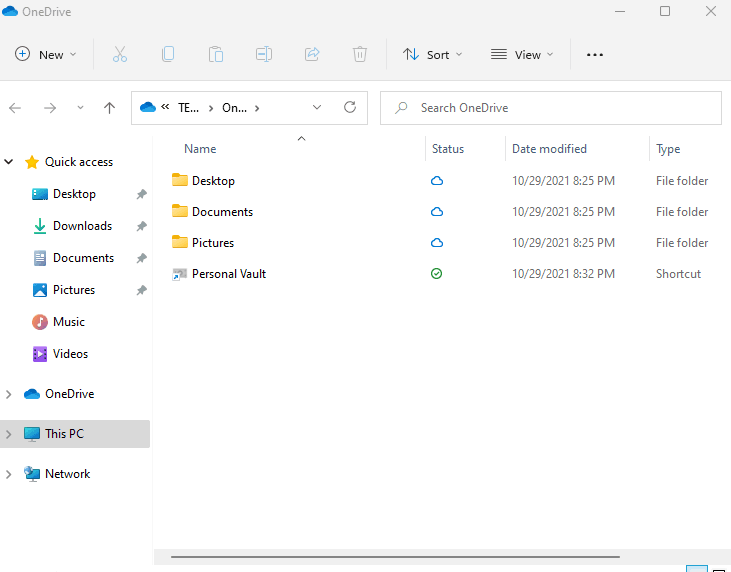Go up one folder level
Screen dimensions: 731x572
[x=110, y=108]
